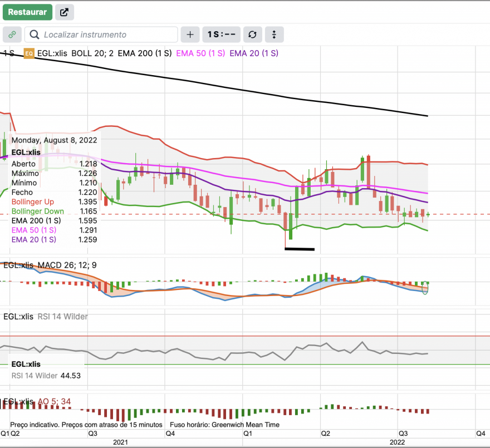Viewport: 490px width, 448px height.
Task: Click the Mínimo 1.210 row
Action: pos(55,183)
